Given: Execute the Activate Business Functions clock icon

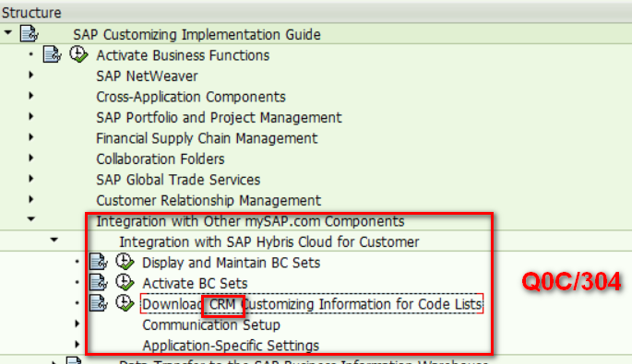Looking at the screenshot, I should pyautogui.click(x=78, y=54).
